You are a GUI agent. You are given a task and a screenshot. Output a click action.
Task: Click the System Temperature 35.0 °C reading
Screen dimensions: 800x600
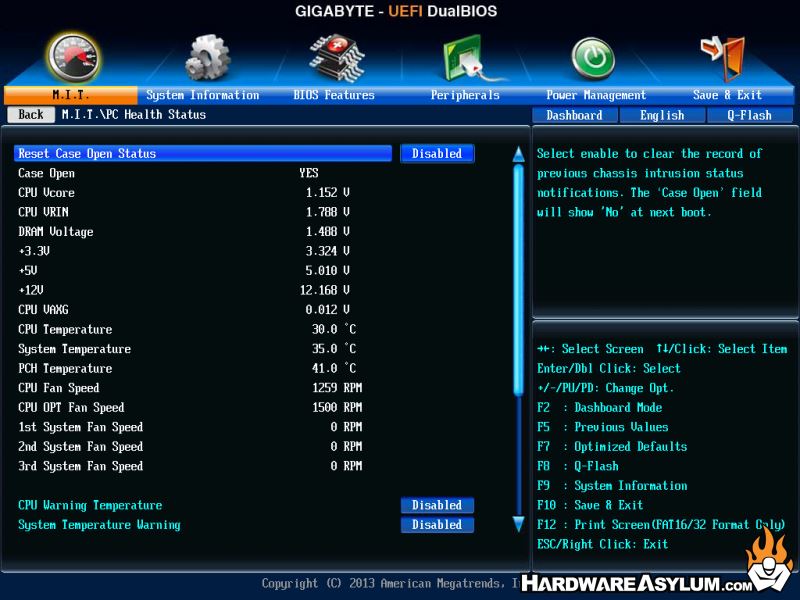pos(334,348)
